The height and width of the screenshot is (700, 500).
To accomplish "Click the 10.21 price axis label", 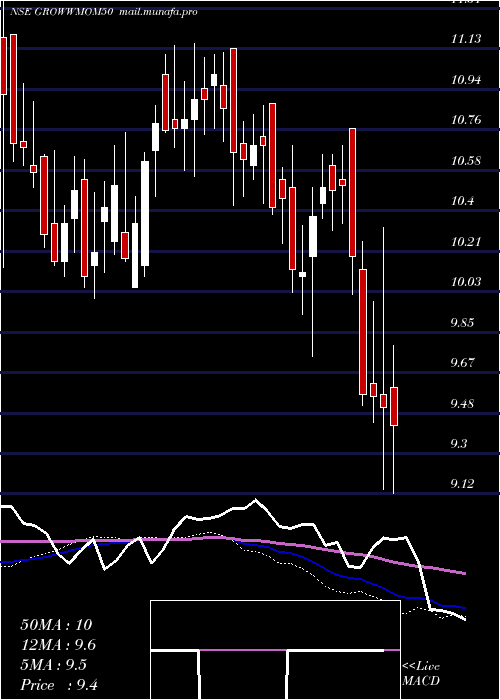I will click(466, 242).
